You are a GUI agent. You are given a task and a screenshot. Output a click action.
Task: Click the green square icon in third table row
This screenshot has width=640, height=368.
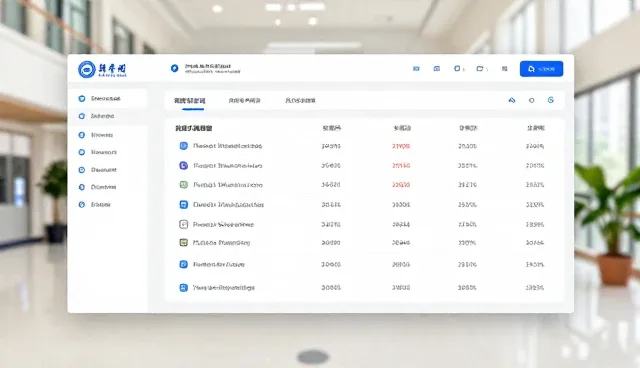click(184, 185)
